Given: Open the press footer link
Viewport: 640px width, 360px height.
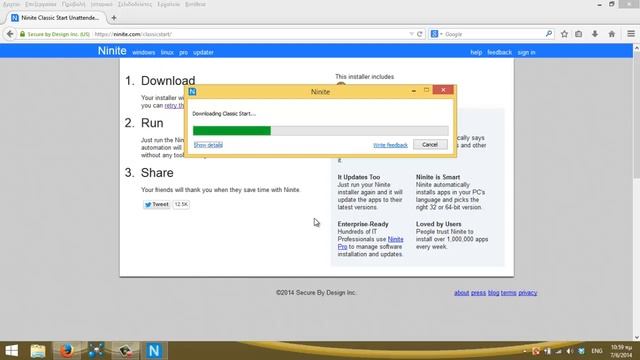Looking at the screenshot, I should 478,293.
